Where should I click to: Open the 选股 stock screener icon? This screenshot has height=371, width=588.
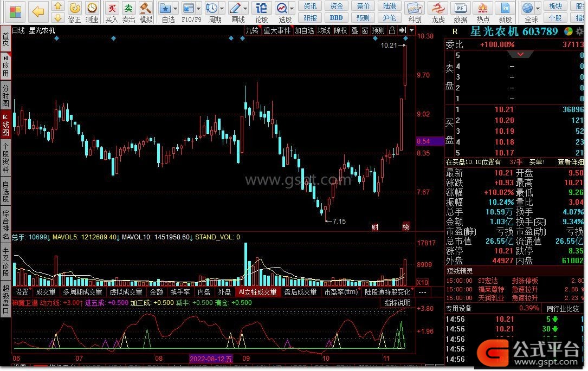click(x=282, y=8)
